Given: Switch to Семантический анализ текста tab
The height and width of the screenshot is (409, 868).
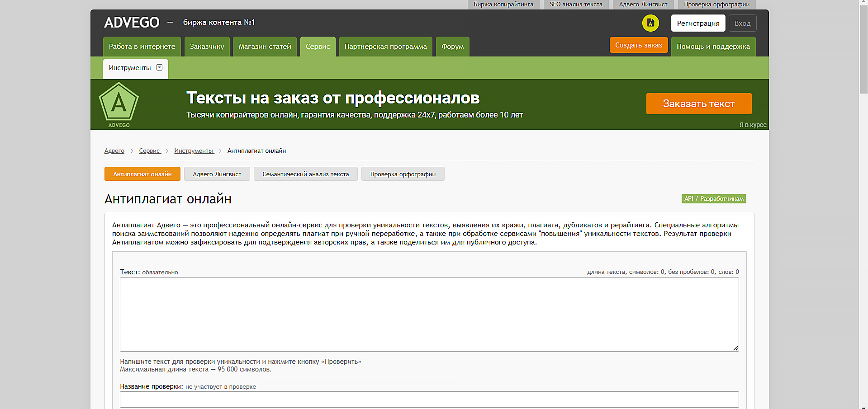Looking at the screenshot, I should tap(306, 174).
